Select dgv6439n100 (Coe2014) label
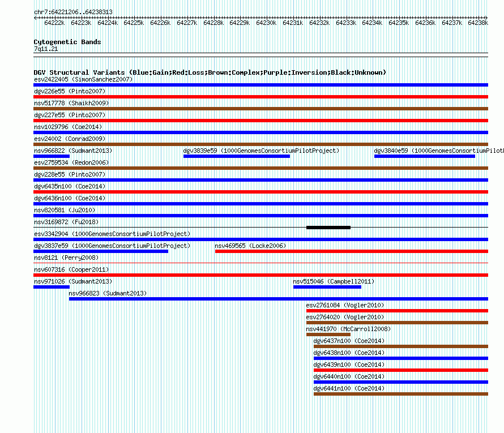Image resolution: width=504 pixels, height=433 pixels. pos(349,365)
